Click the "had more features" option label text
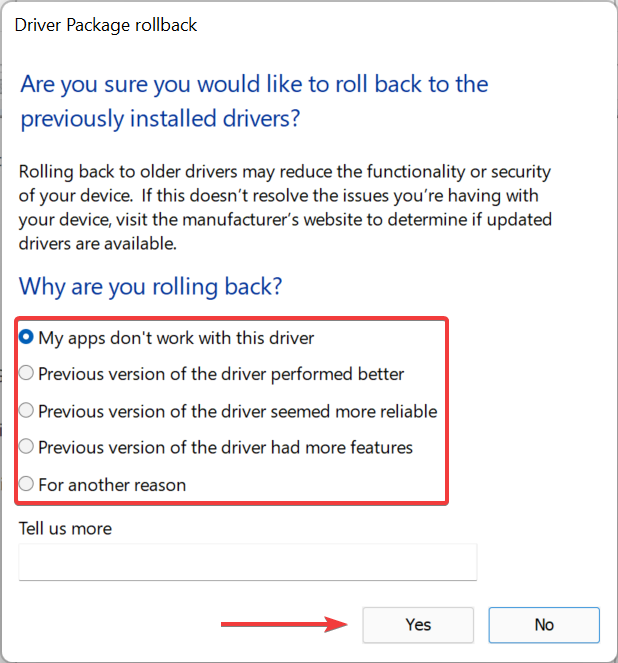Image resolution: width=618 pixels, height=663 pixels. [225, 447]
